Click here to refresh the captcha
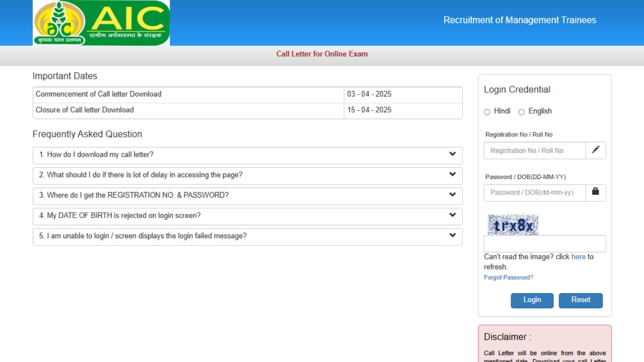644x362 pixels. point(579,256)
